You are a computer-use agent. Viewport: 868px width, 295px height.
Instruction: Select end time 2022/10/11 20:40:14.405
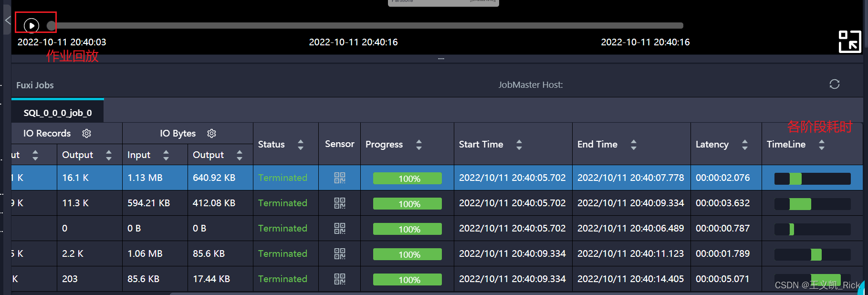click(x=631, y=279)
